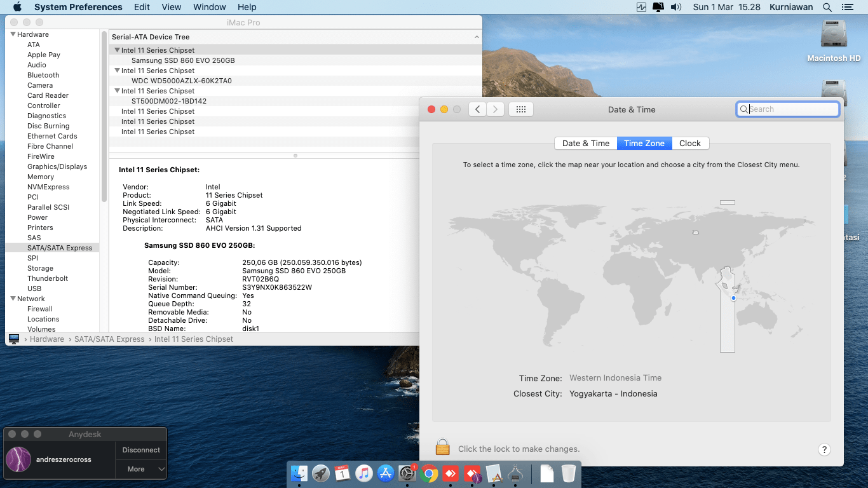Screen dimensions: 868x488
Task: Open Spotlight search magnifier in menu bar
Action: [x=827, y=7]
